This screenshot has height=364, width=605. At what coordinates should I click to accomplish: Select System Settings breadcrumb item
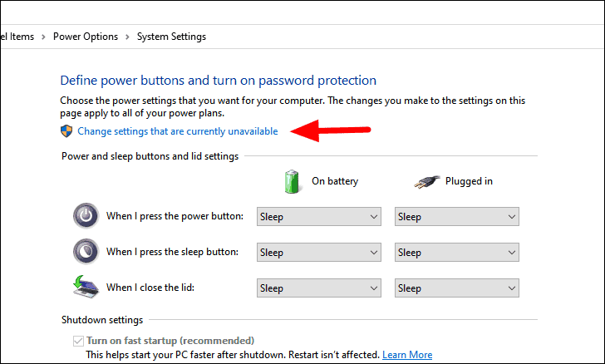[170, 37]
